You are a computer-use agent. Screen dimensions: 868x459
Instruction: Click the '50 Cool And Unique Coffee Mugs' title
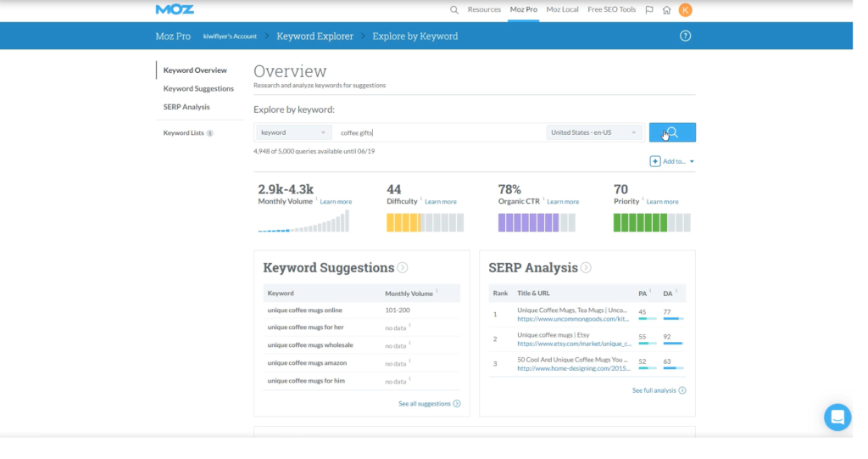(x=572, y=360)
